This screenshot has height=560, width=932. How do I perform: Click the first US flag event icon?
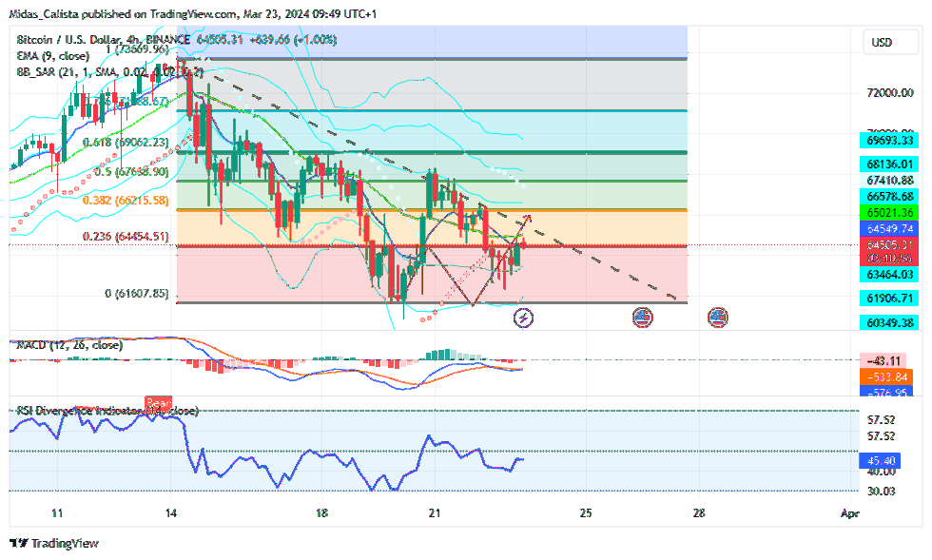pos(643,318)
